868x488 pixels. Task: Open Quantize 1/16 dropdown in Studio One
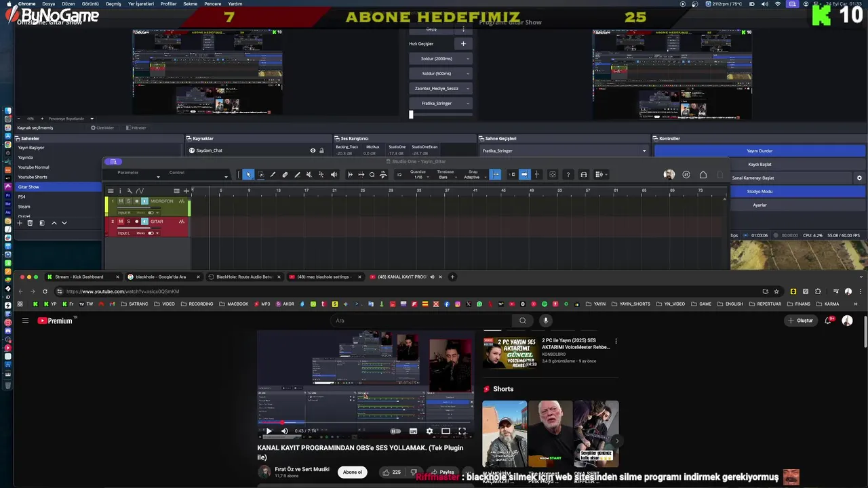click(418, 175)
